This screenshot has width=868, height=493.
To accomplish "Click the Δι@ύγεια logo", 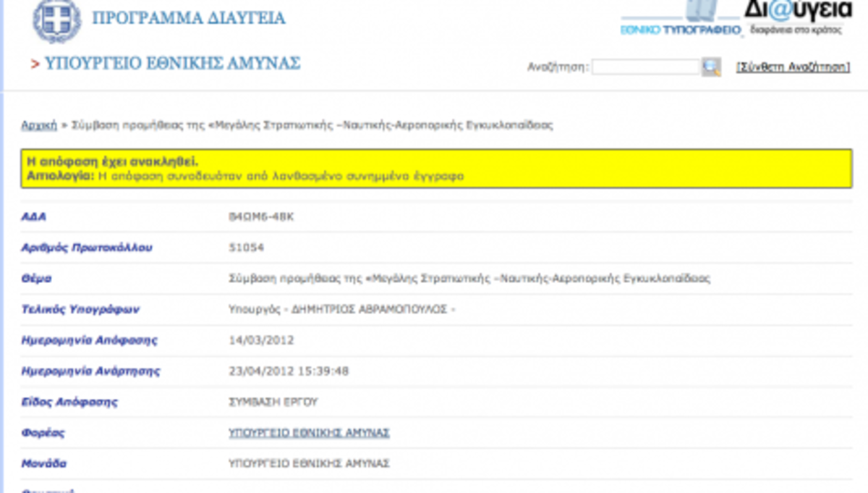I will click(799, 10).
